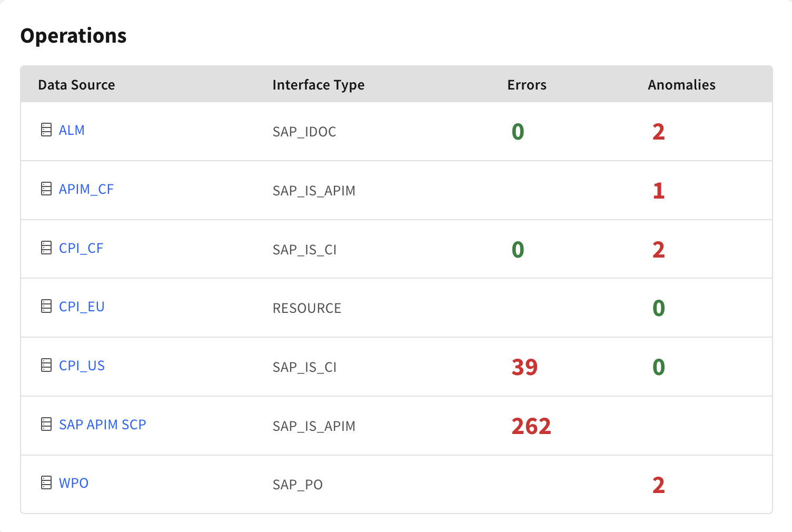
Task: Click the data source icon beside WPO
Action: click(46, 482)
